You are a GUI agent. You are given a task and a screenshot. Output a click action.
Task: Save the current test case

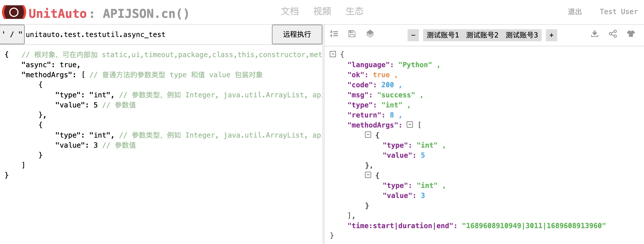(x=352, y=34)
